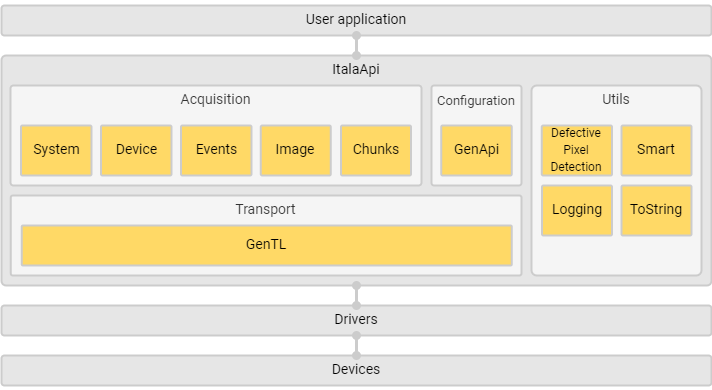
Task: Open the Image block
Action: pos(296,150)
